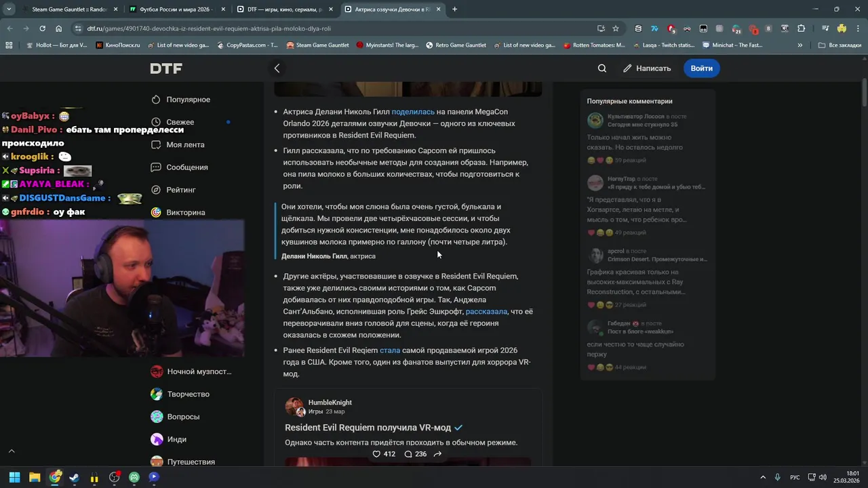Open the Ночной музпост topic
This screenshot has height=488, width=868.
(x=191, y=371)
